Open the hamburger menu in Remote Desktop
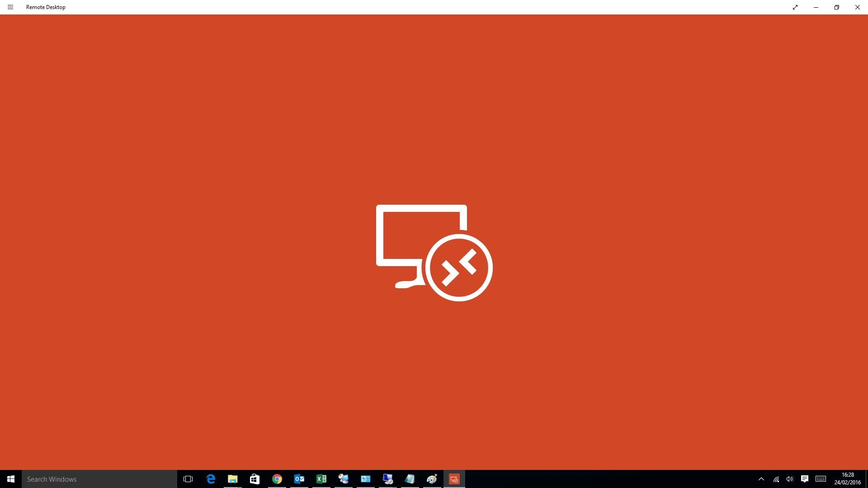The image size is (868, 488). click(10, 7)
